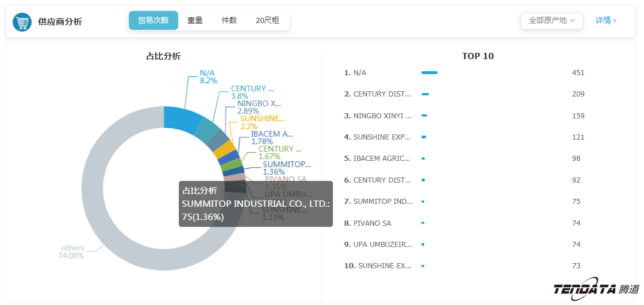Screen dimensions: 644x305
Task: Expand the 全部原产地 dropdown
Action: coord(551,21)
